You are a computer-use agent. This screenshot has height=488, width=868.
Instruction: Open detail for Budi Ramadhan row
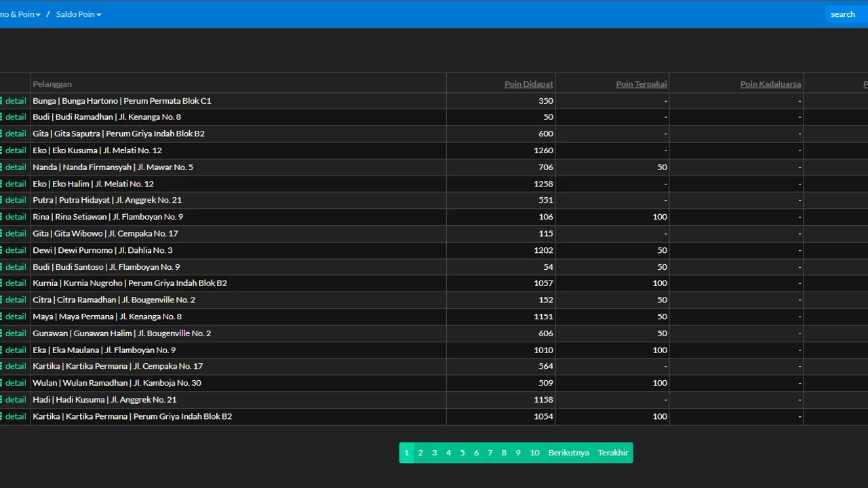click(x=14, y=117)
